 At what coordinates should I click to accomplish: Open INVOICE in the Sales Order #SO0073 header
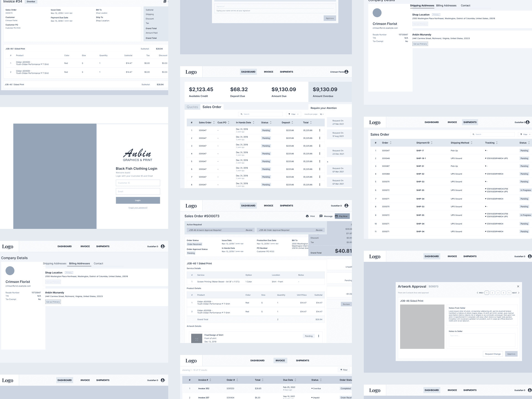[x=268, y=206]
